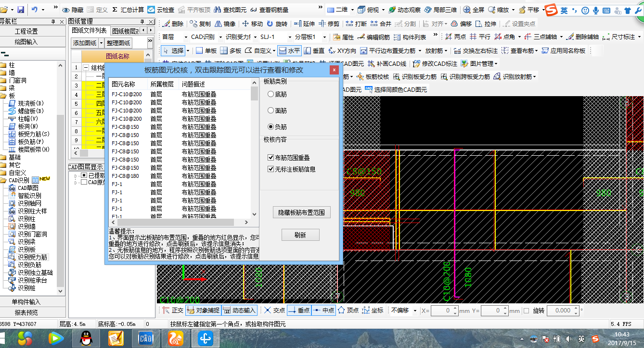Uncheck 布筋范围重叠 checkbox
The height and width of the screenshot is (348, 644).
click(270, 158)
